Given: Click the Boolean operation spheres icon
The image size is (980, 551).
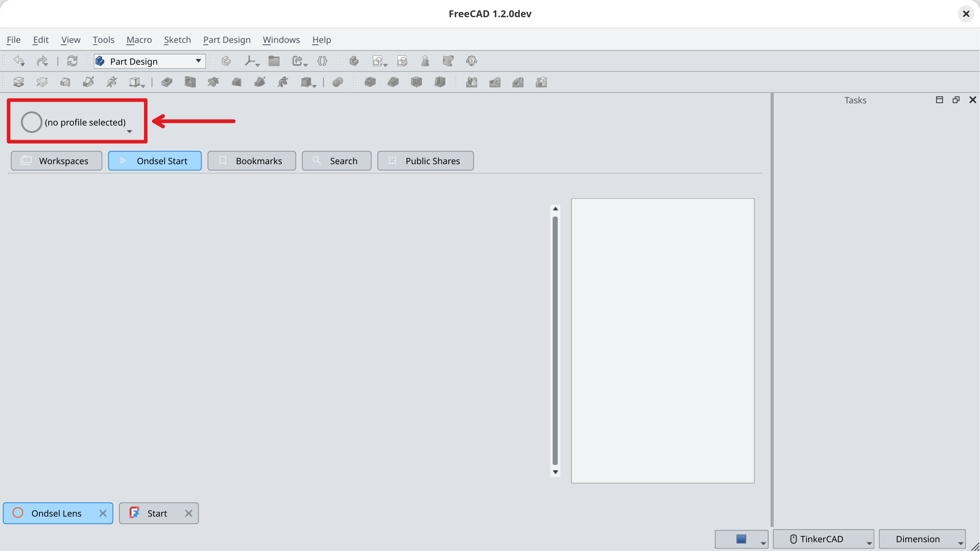Looking at the screenshot, I should pyautogui.click(x=338, y=82).
